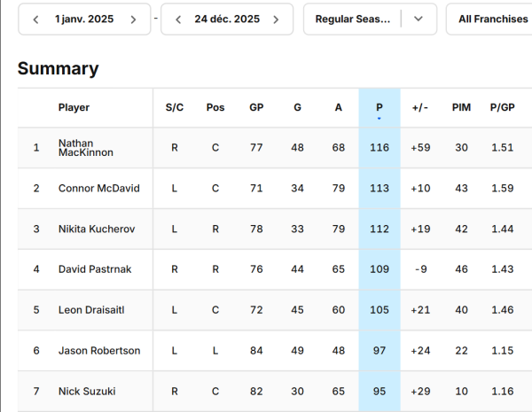Open the Regular Season dropdown chevron

point(419,19)
